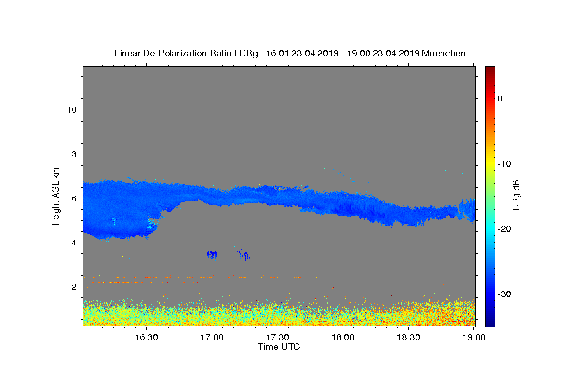Click the height tick label 2
Screen dimensions: 588x392
coord(73,286)
